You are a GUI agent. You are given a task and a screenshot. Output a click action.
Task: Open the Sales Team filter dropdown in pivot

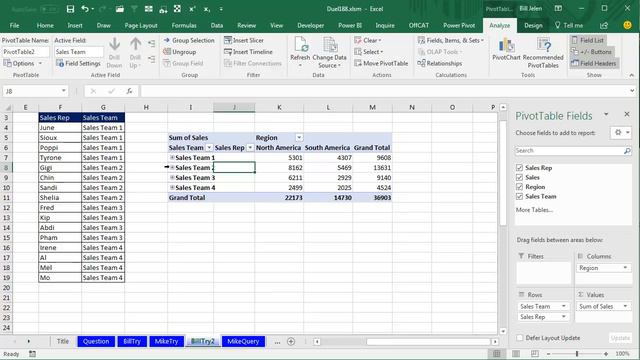click(209, 148)
